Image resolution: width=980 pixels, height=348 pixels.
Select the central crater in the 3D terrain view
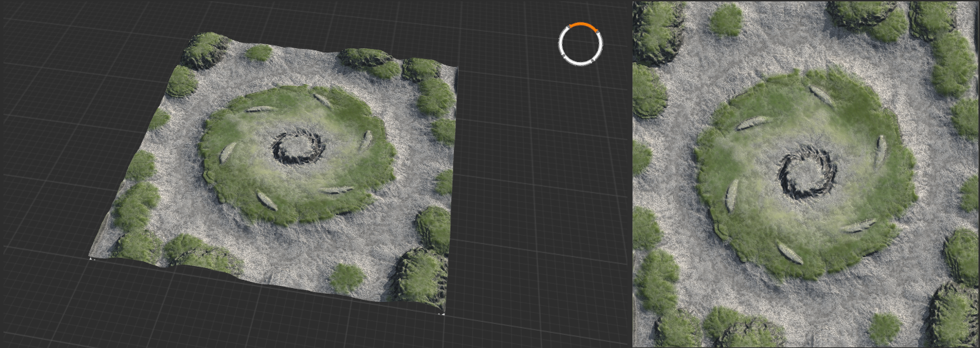298,146
